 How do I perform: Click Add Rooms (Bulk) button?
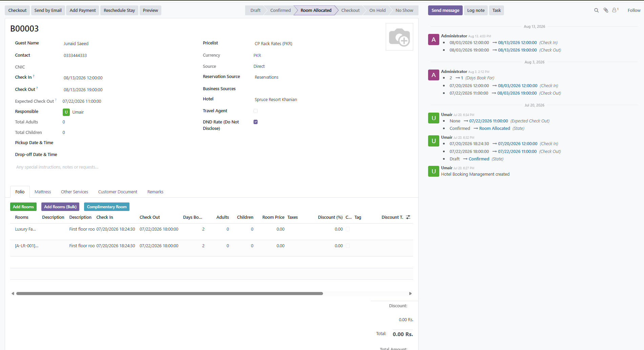point(60,207)
